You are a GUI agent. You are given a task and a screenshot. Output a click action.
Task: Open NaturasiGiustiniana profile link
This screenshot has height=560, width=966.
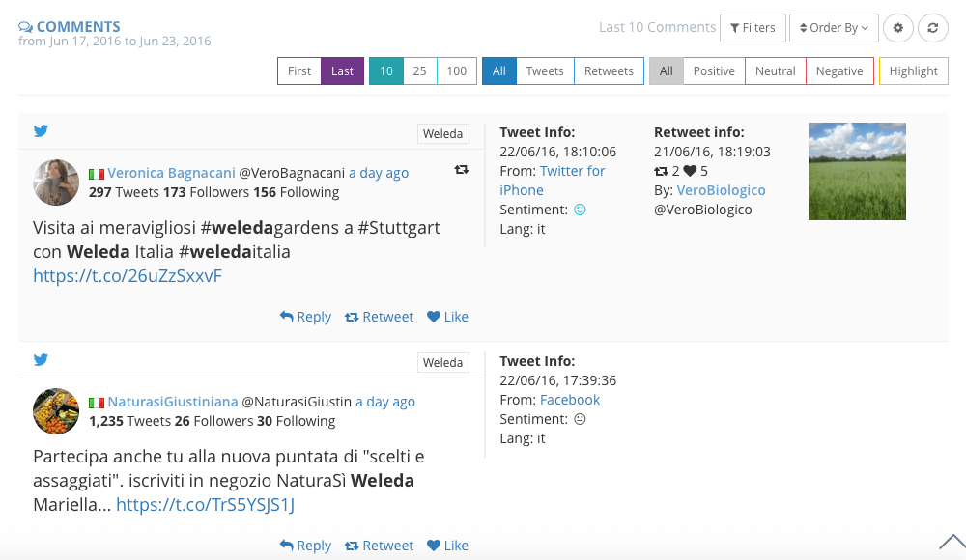point(173,402)
